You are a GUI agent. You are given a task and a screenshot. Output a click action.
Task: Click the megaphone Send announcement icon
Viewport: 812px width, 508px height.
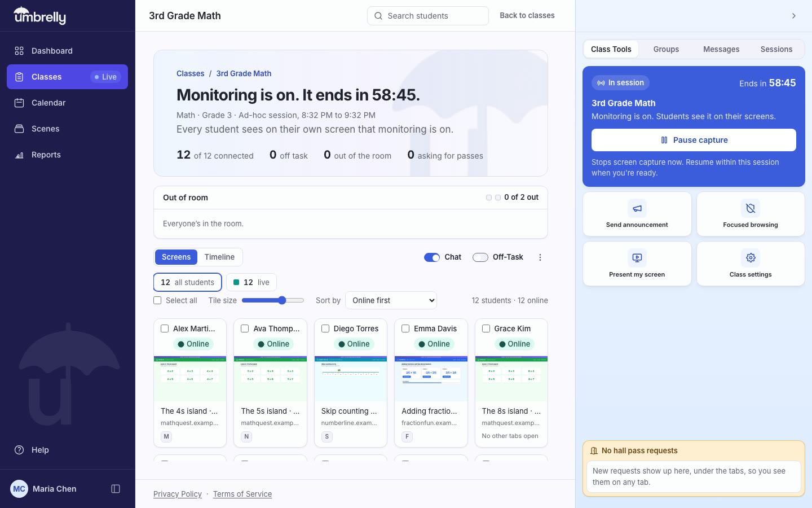click(x=637, y=208)
